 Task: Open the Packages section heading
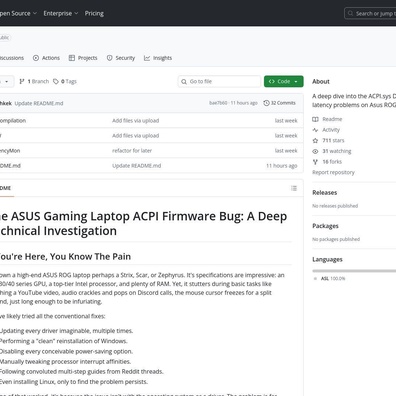pyautogui.click(x=325, y=226)
